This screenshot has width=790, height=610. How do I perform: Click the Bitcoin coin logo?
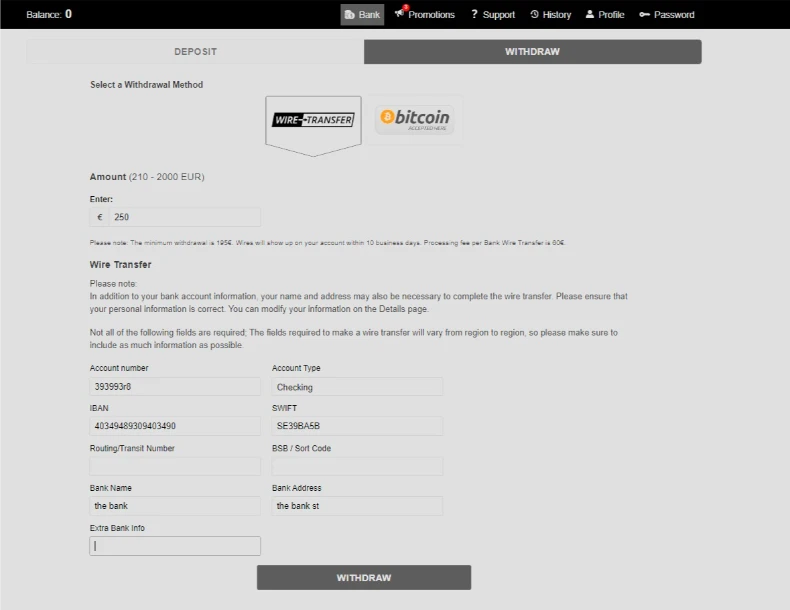[387, 117]
